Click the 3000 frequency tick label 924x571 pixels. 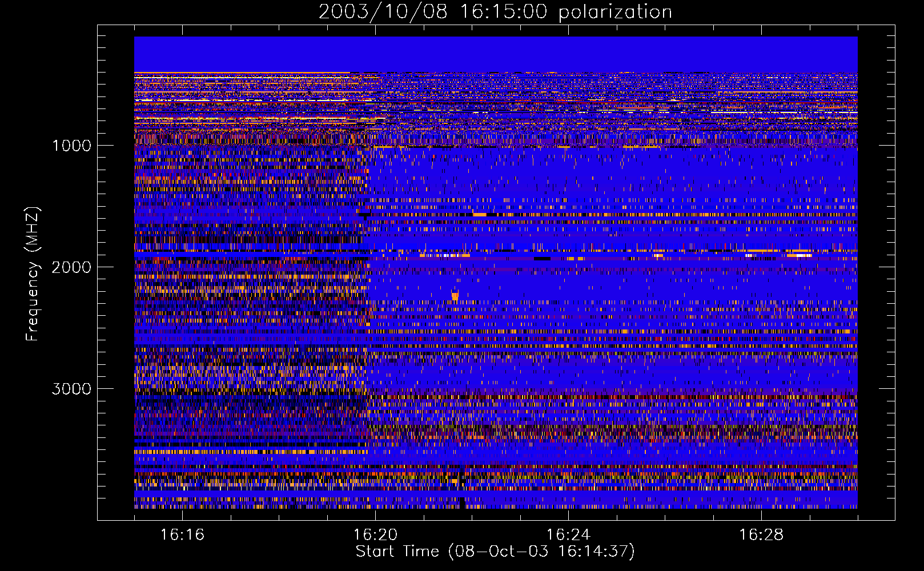click(71, 389)
